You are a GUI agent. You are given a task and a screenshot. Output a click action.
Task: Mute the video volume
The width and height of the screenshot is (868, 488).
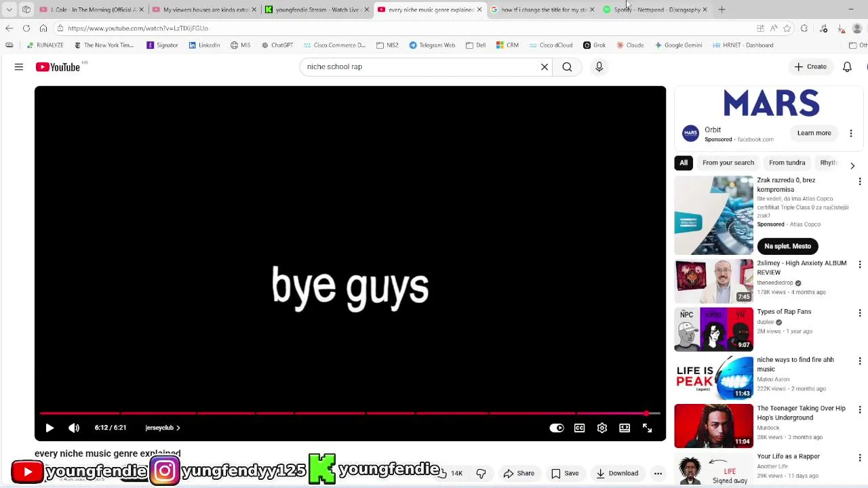coord(74,428)
